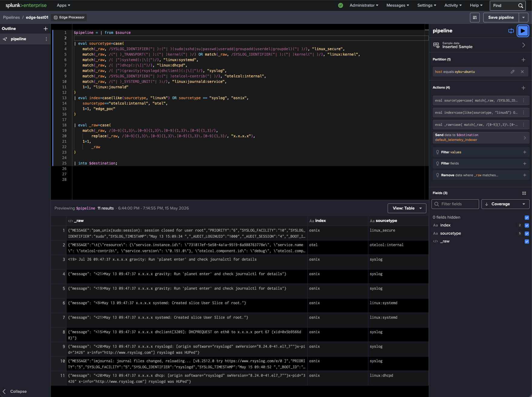The height and width of the screenshot is (397, 532).
Task: Remove the host equals oyku-ubuntu partition
Action: point(522,72)
